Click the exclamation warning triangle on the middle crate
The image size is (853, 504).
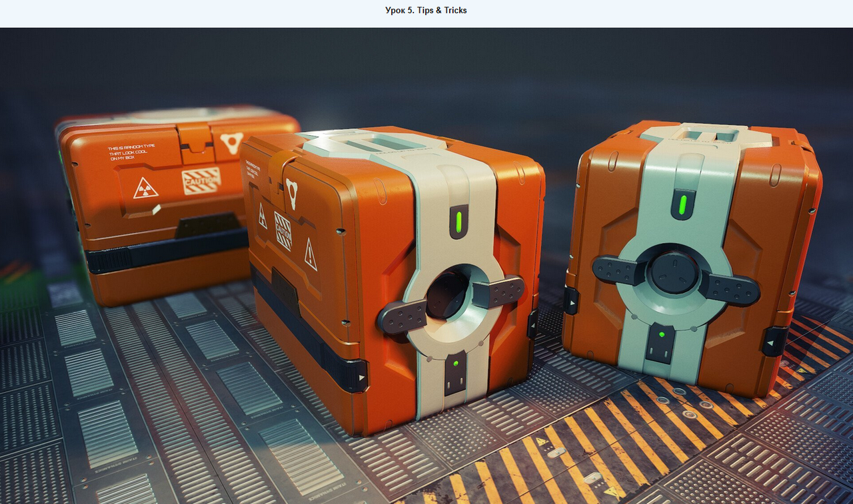(311, 254)
